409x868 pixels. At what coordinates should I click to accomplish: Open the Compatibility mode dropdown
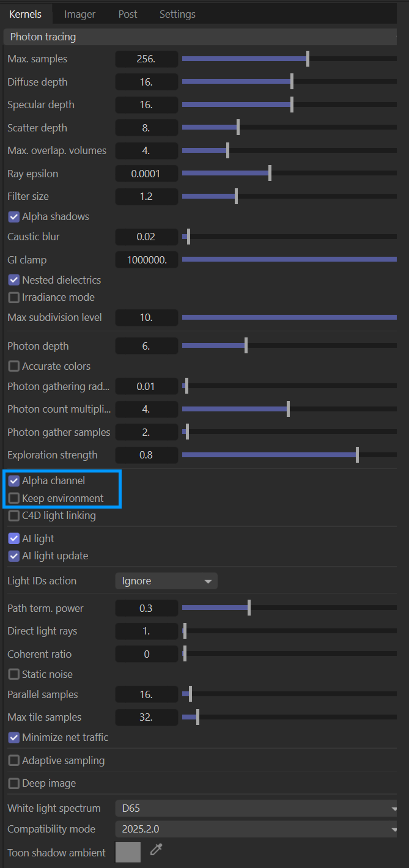coord(256,829)
